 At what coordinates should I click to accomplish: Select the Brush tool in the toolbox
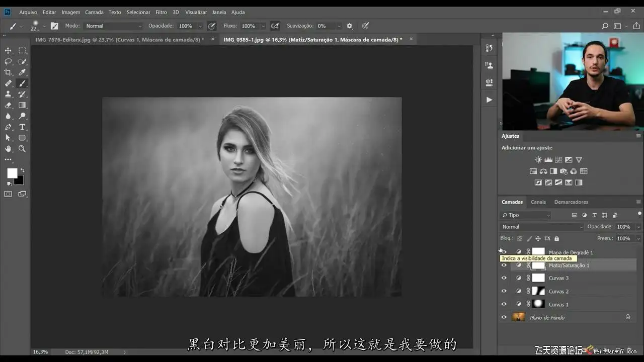[23, 83]
